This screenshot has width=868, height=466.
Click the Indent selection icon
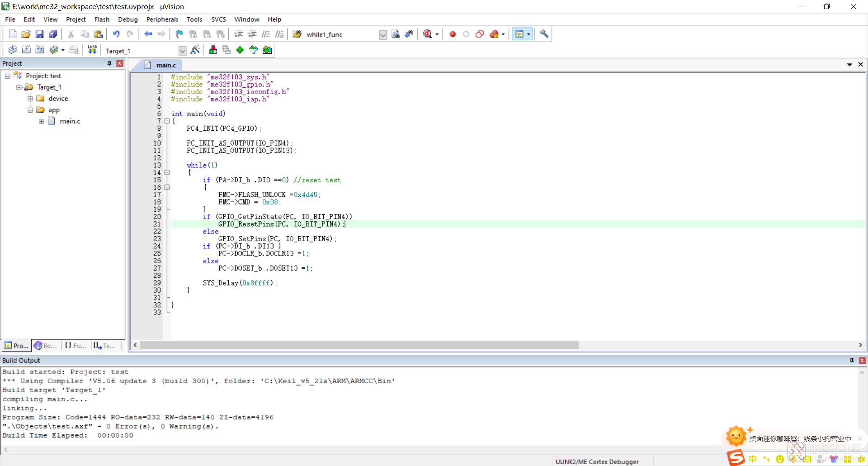click(239, 34)
